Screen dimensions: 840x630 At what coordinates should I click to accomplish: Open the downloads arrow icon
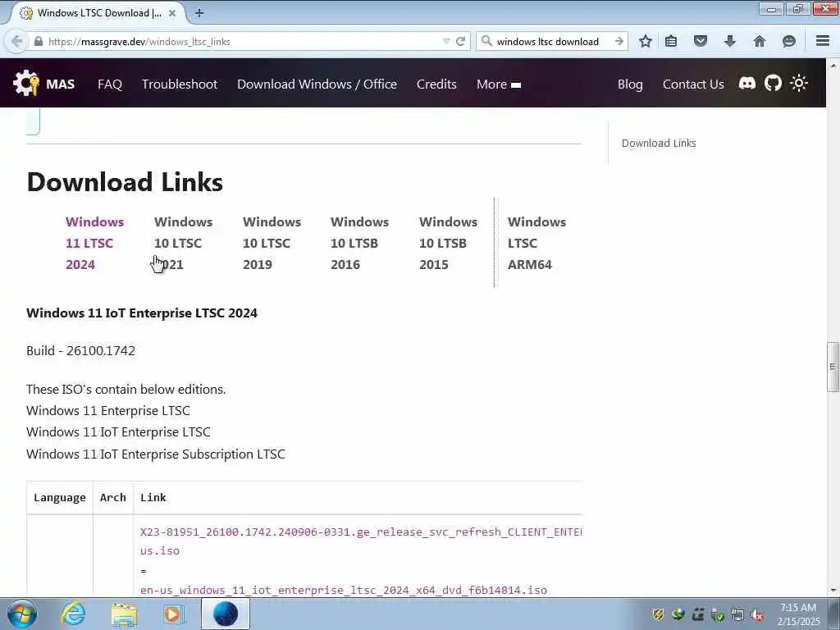tap(729, 41)
